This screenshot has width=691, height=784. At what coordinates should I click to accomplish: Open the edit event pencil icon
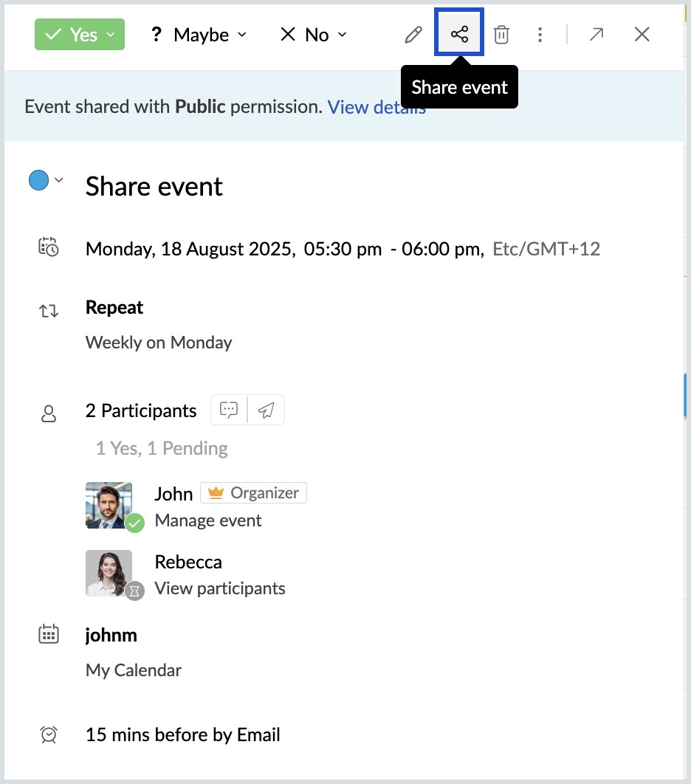tap(413, 34)
